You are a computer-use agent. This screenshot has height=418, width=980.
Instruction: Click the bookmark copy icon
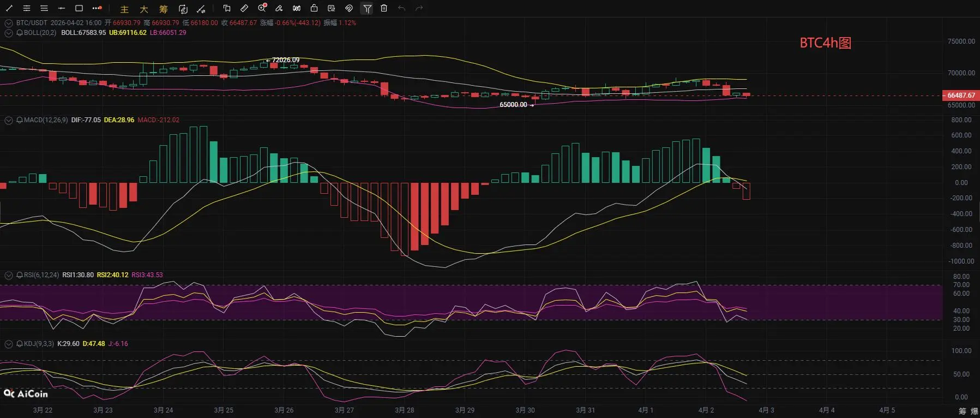click(227, 8)
